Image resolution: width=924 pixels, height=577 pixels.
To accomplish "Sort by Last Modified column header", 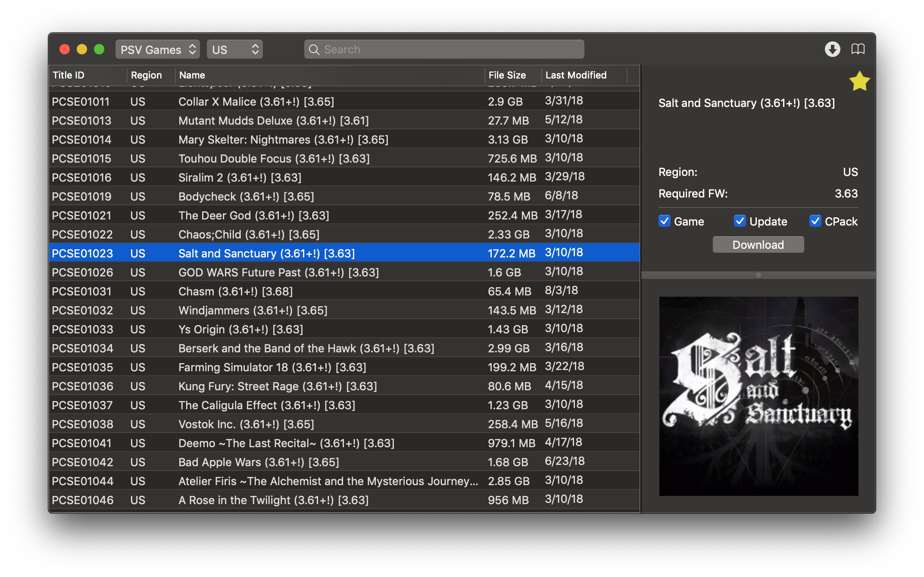I will point(576,75).
